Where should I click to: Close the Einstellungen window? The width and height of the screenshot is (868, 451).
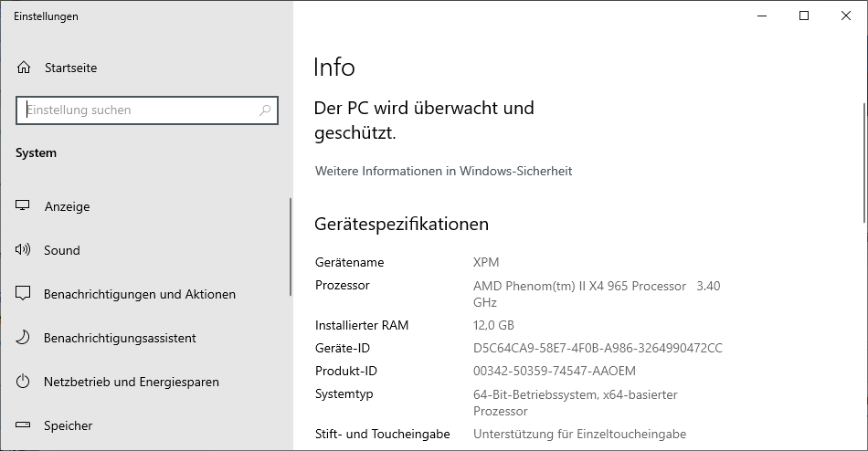pos(846,16)
